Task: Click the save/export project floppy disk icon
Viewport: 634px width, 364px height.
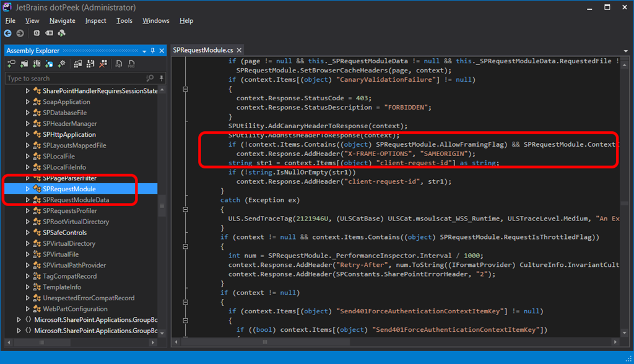Action: tap(90, 64)
